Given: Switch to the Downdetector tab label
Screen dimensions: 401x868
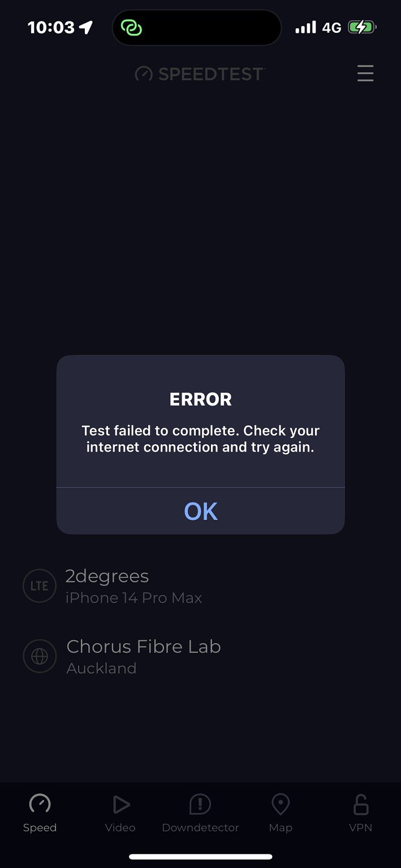Looking at the screenshot, I should tap(200, 827).
